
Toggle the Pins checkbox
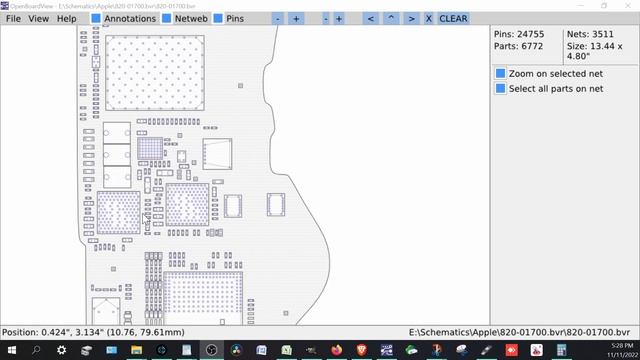pos(218,19)
